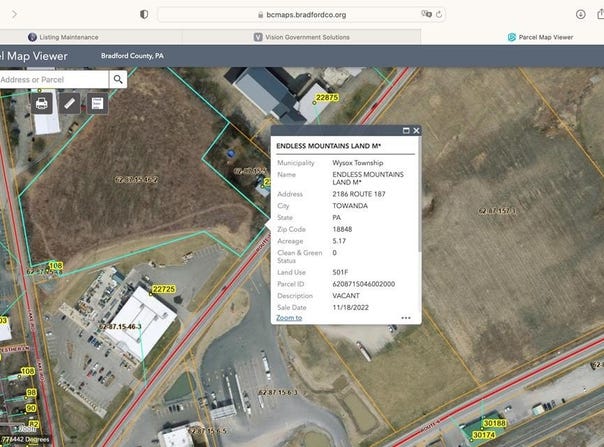Click Parcel ID value 62087150460020000

point(364,284)
